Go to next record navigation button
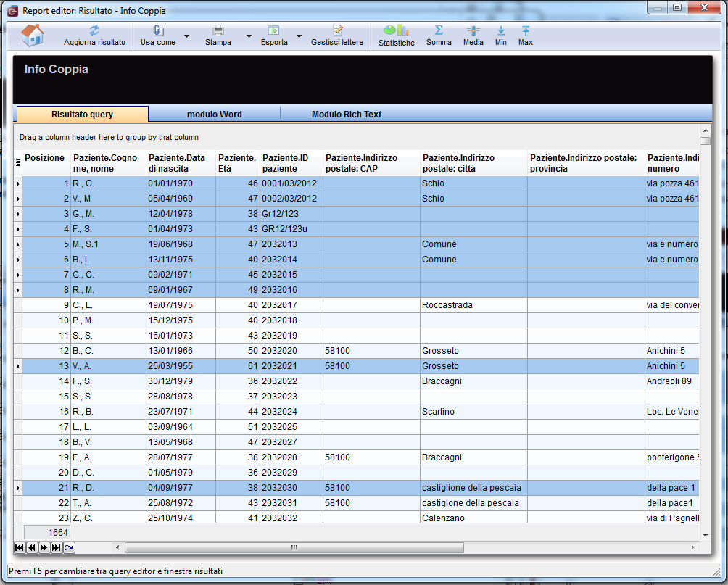The image size is (728, 585). 44,548
